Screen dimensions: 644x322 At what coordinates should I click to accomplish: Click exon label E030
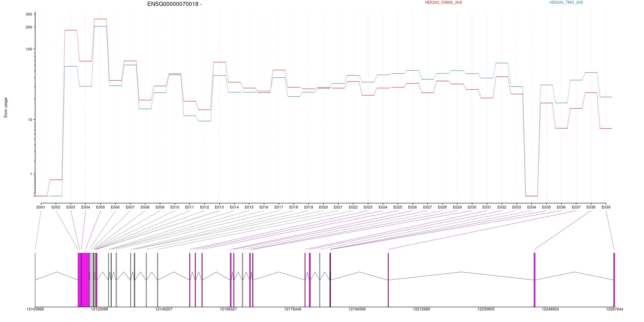pyautogui.click(x=472, y=207)
